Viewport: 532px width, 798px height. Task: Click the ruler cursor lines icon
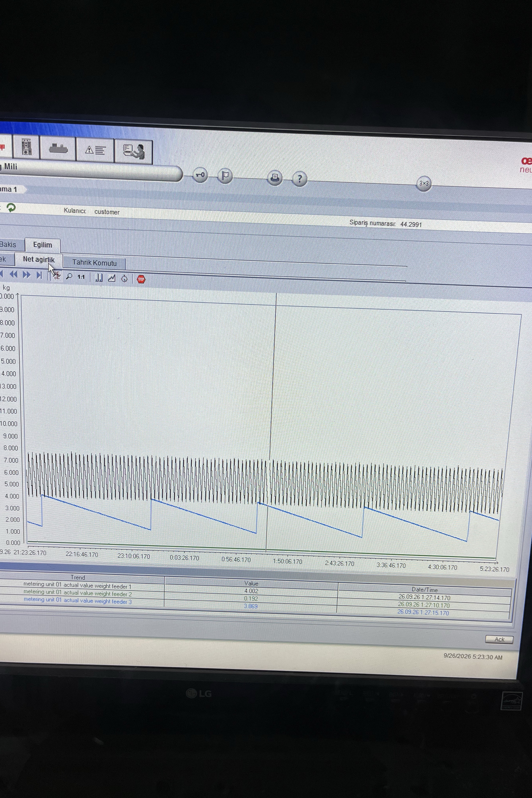pyautogui.click(x=99, y=278)
